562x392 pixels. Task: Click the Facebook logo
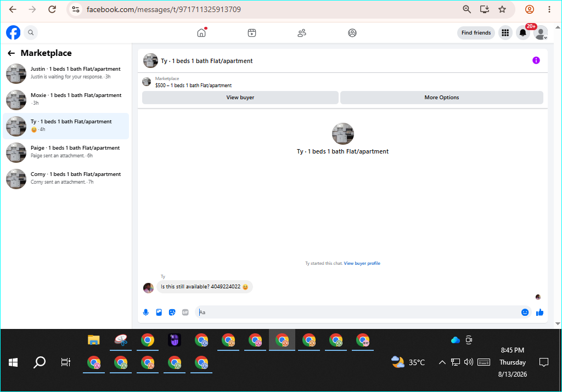tap(13, 32)
